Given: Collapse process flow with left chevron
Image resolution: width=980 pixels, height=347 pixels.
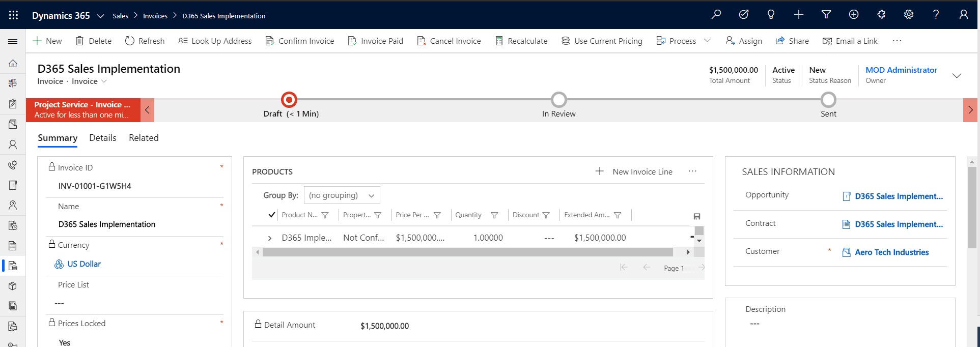Looking at the screenshot, I should point(147,110).
